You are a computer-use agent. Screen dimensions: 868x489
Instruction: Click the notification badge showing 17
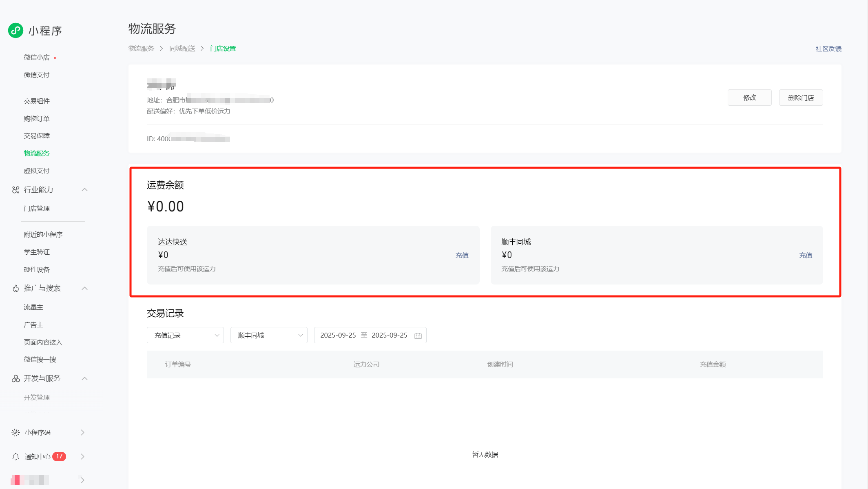pos(59,456)
